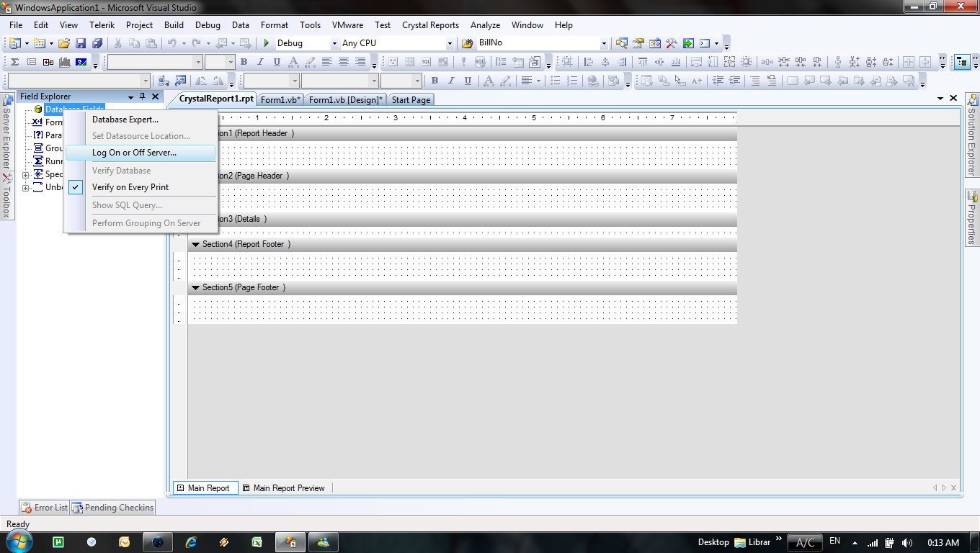Collapse Section4 Report Footer triangle

click(195, 245)
